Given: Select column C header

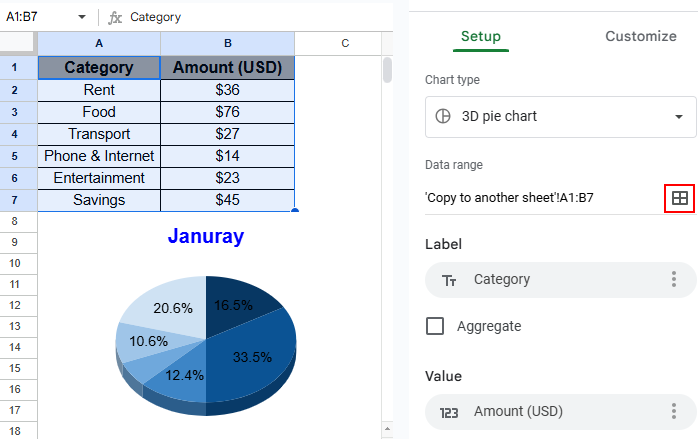Looking at the screenshot, I should pos(344,43).
